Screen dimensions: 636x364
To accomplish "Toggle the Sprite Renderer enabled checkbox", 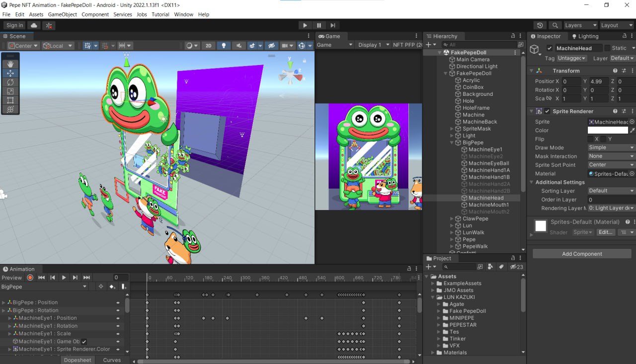I will [x=547, y=111].
